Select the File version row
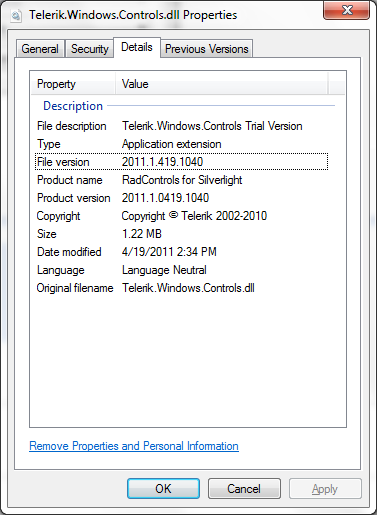Viewport: 377px width, 515px height. tap(182, 162)
